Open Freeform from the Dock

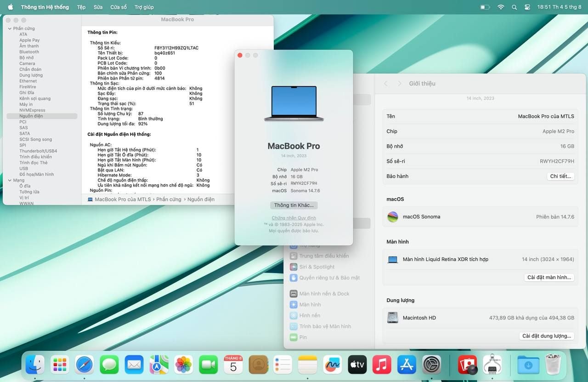(x=333, y=365)
